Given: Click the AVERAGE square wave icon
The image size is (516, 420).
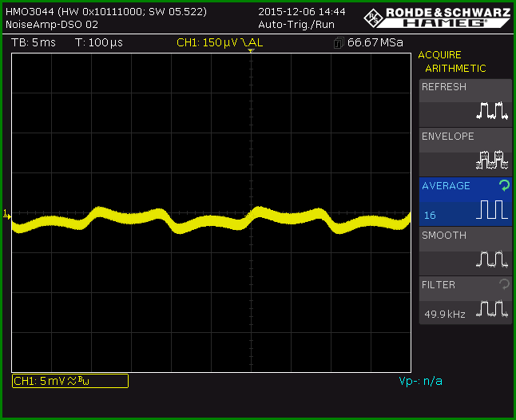Looking at the screenshot, I should (x=492, y=209).
